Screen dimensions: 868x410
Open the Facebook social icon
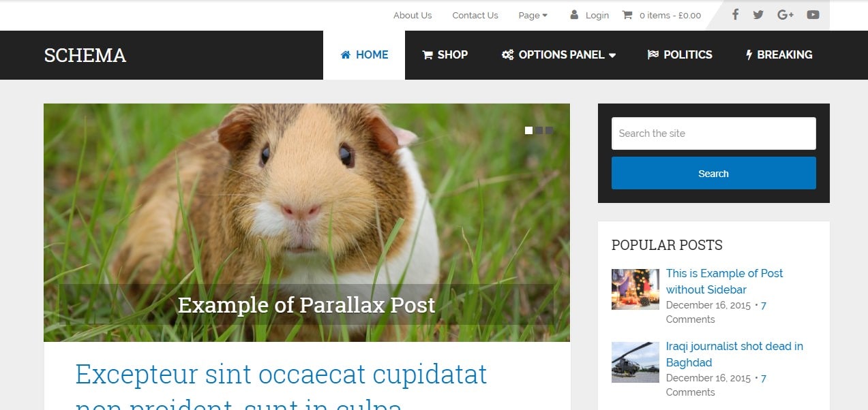(735, 14)
